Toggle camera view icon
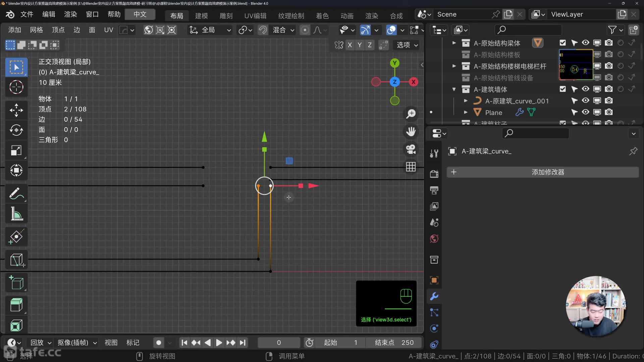Image resolution: width=644 pixels, height=362 pixels. (411, 149)
